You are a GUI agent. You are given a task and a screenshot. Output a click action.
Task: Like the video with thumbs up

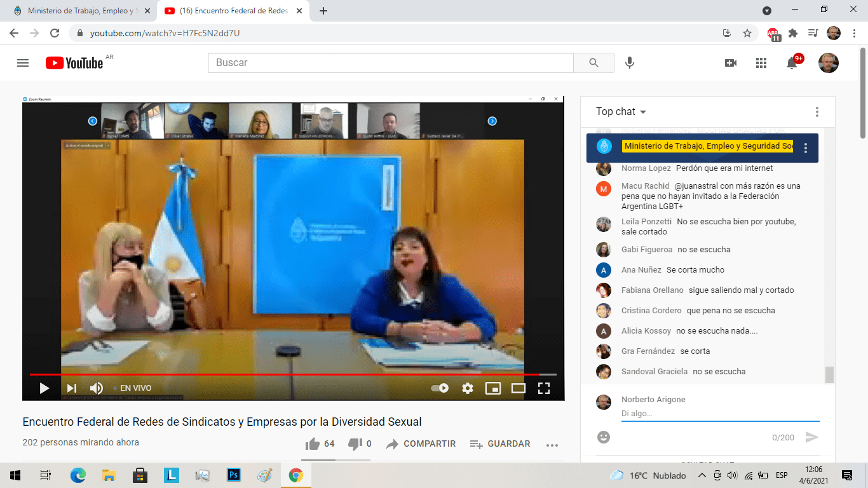pos(320,444)
